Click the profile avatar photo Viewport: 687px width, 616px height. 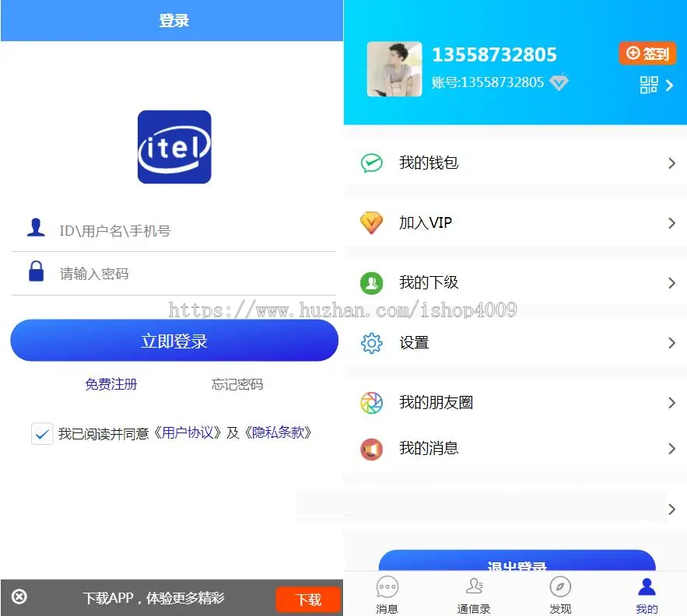click(394, 68)
